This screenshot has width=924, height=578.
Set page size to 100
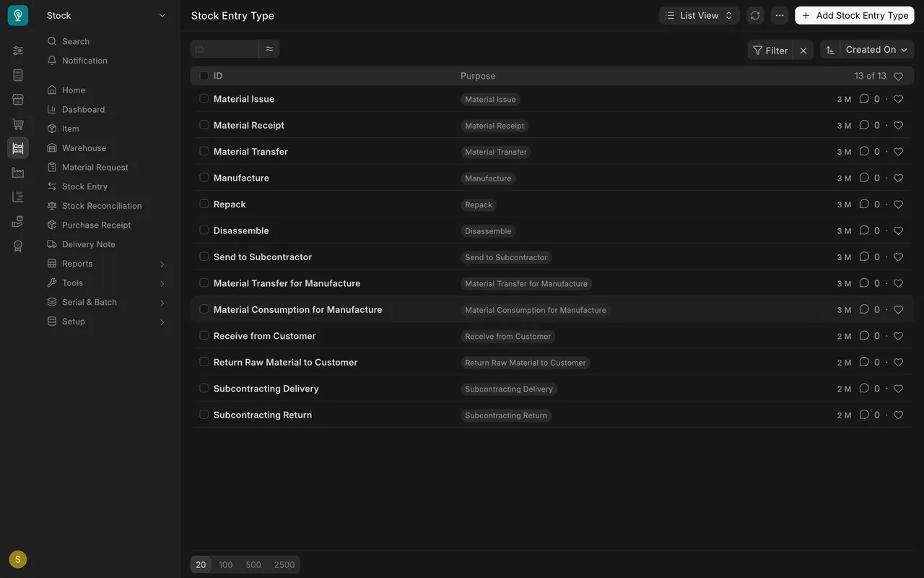click(226, 565)
